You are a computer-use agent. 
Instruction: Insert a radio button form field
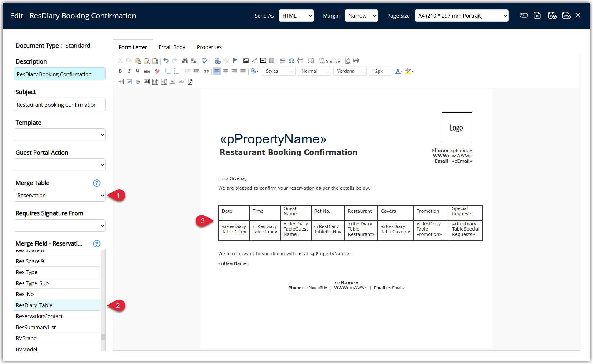point(138,82)
